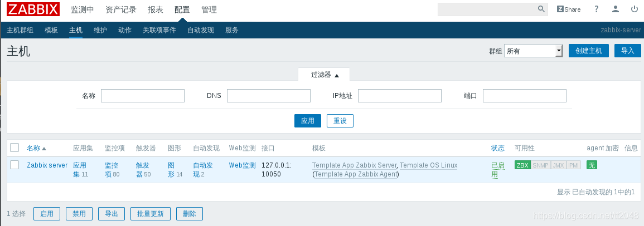Open the 群组 group dropdown
644x226 pixels.
533,51
